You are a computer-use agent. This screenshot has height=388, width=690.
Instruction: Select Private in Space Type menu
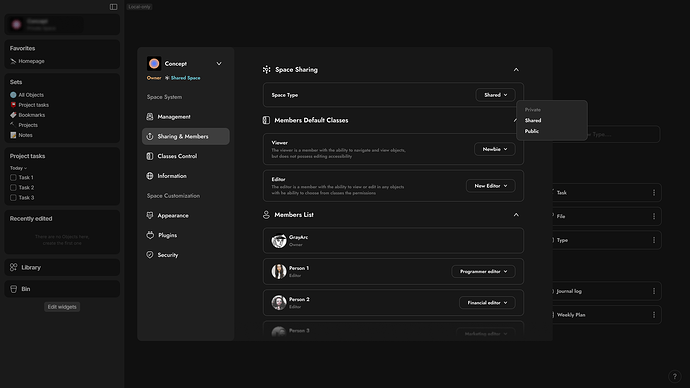pyautogui.click(x=532, y=110)
